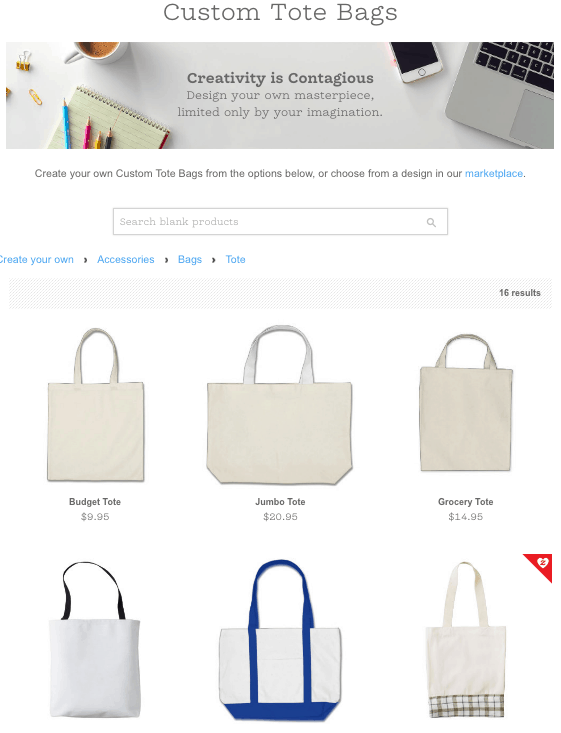The width and height of the screenshot is (561, 733).
Task: Click the Creativity is Contagious banner
Action: 280,95
